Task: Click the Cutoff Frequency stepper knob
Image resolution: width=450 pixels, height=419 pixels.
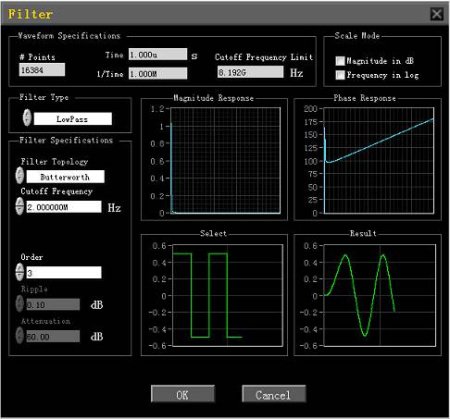Action: point(20,206)
